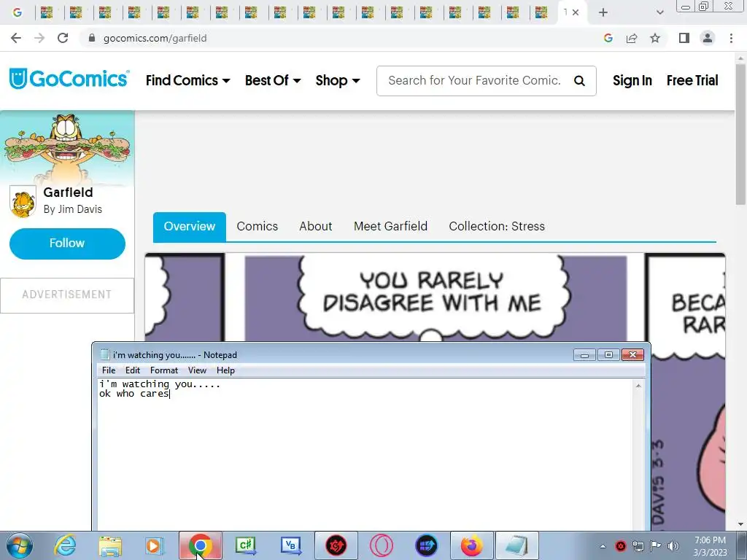Click the Garfield comic strip image
Viewport: 747px width, 560px height.
point(435,297)
